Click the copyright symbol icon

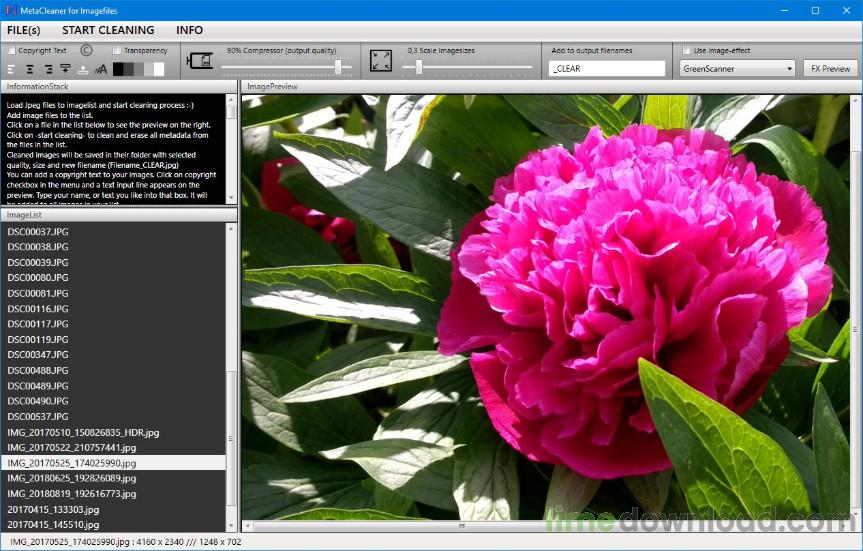86,50
